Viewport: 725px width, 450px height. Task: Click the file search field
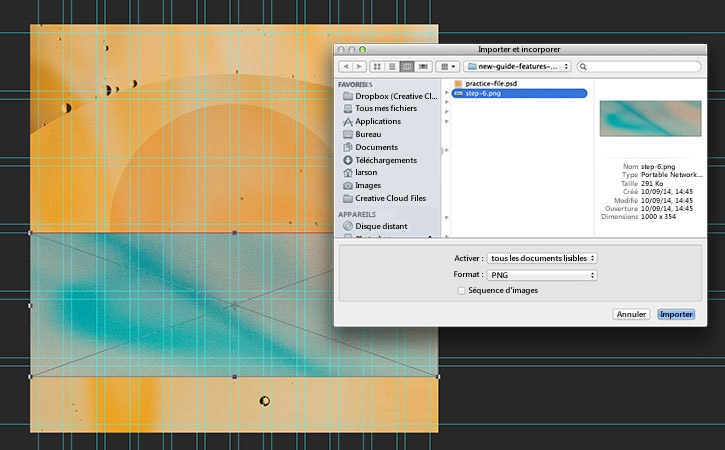pos(639,67)
